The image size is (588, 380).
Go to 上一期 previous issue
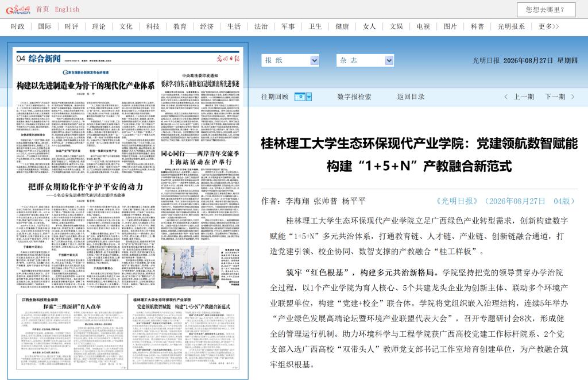tap(519, 97)
